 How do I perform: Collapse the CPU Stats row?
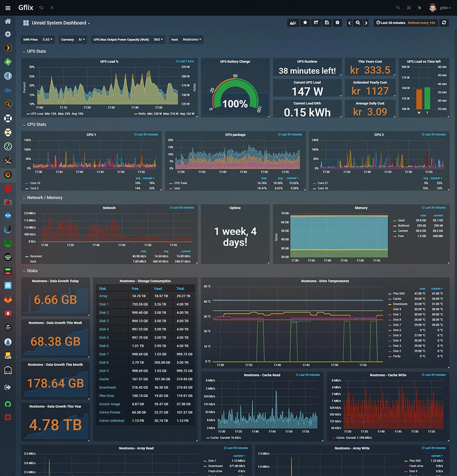37,124
